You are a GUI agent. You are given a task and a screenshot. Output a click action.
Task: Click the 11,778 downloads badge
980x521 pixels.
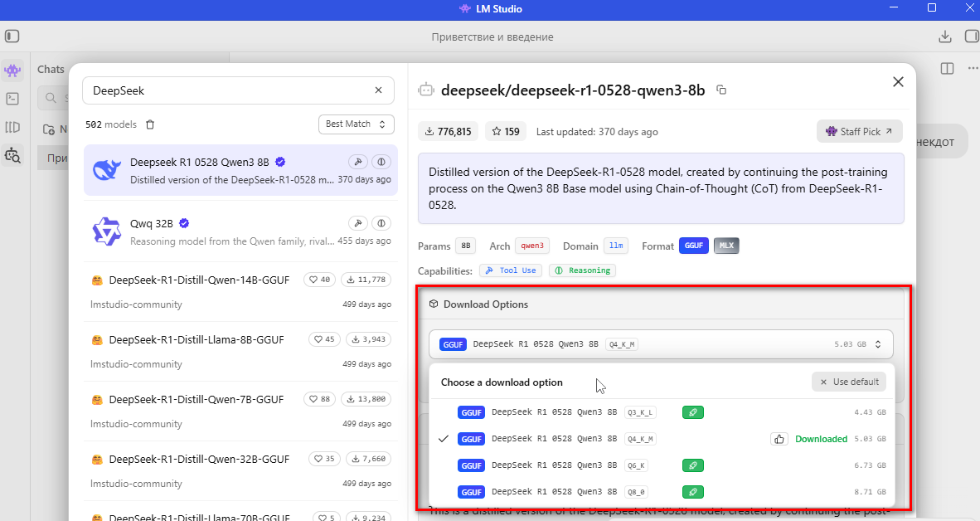366,280
